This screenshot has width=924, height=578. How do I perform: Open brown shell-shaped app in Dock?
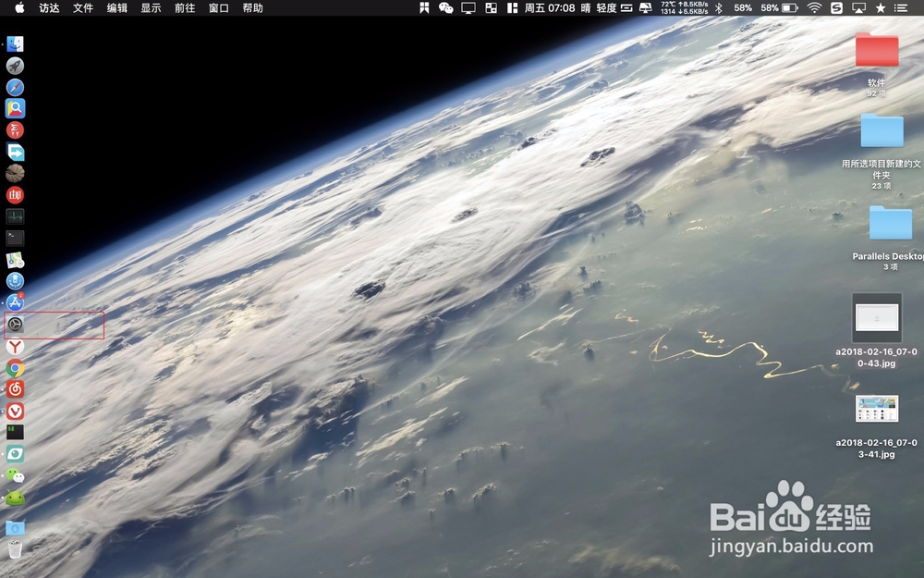(x=15, y=173)
